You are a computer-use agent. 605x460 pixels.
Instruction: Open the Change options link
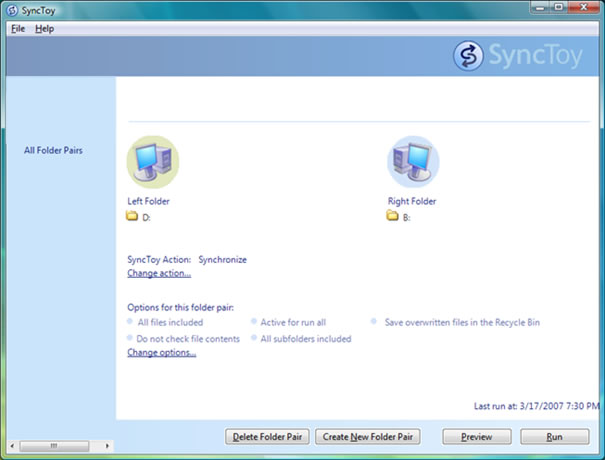click(162, 353)
